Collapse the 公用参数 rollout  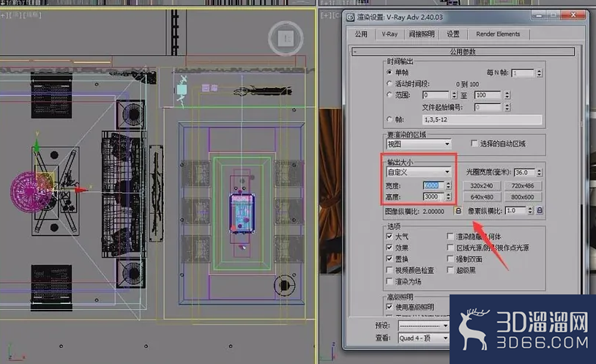pyautogui.click(x=463, y=51)
